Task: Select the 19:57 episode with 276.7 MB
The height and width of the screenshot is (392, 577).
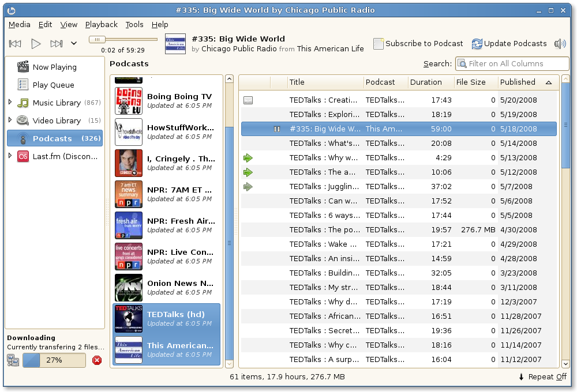Action: click(399, 230)
